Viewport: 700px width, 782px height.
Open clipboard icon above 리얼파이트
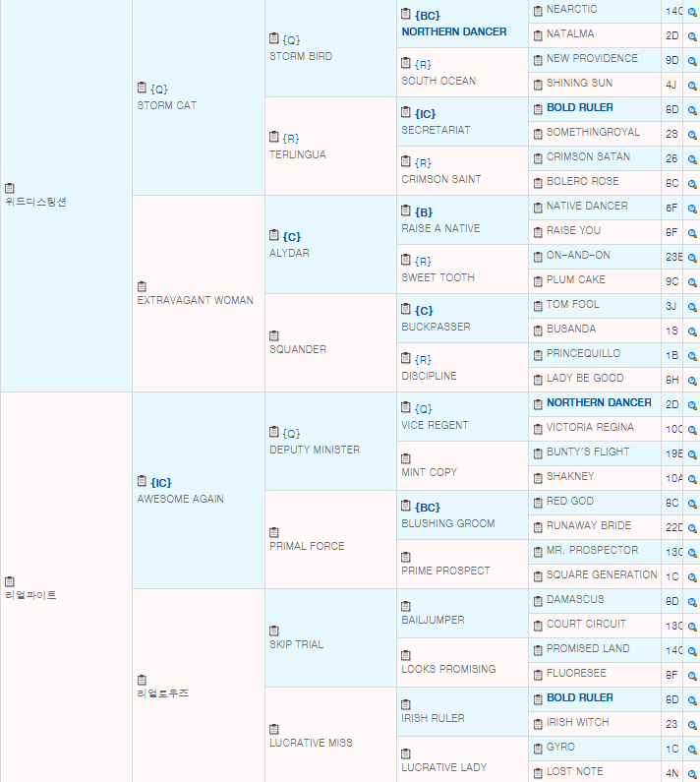coord(10,581)
